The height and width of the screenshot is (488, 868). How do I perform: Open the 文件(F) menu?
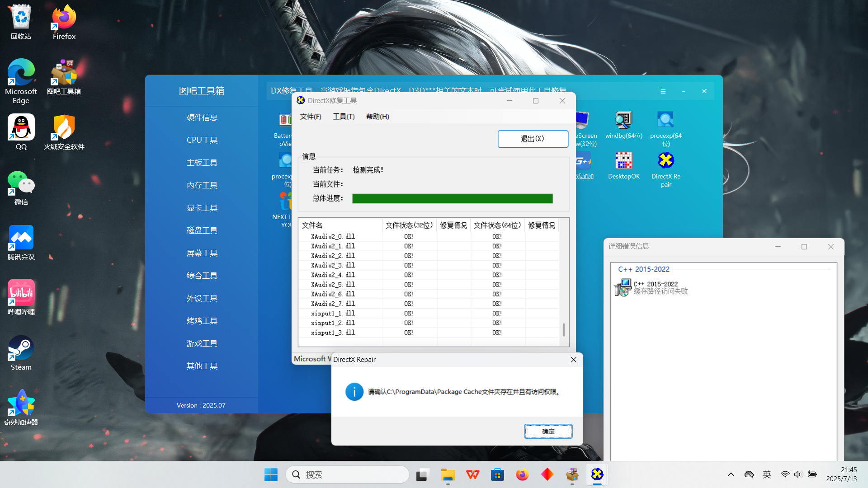[311, 117]
